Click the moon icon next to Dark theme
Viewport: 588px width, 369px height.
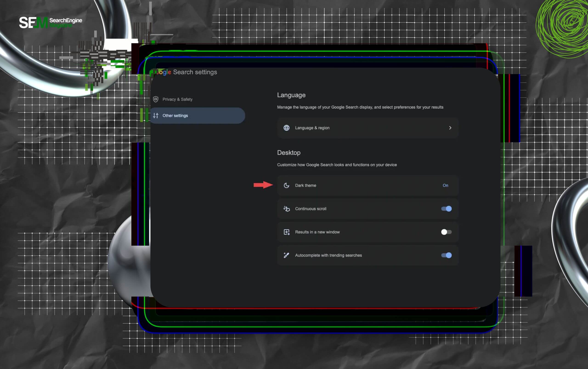(286, 185)
